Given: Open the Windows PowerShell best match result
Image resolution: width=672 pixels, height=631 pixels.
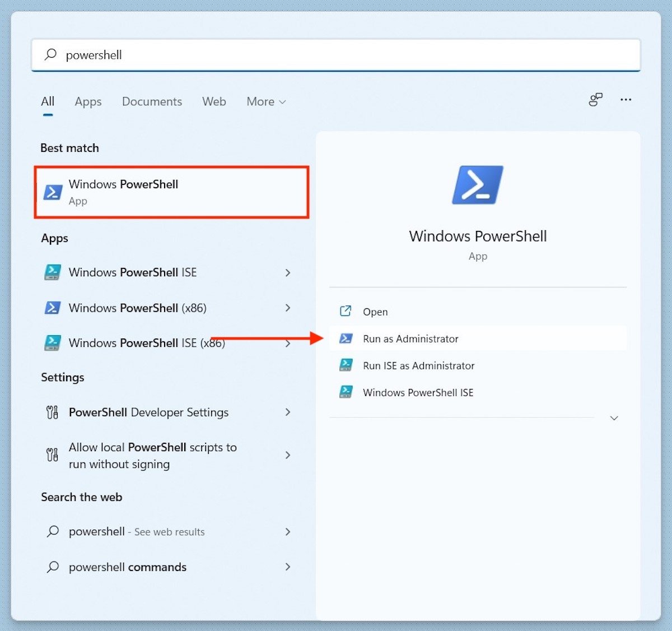Looking at the screenshot, I should tap(171, 192).
